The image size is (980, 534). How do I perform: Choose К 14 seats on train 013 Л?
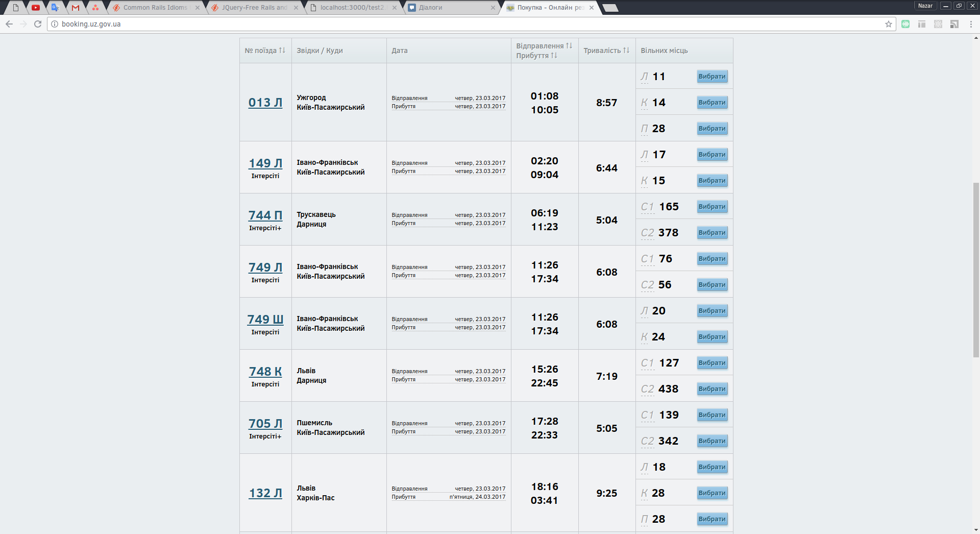[712, 103]
